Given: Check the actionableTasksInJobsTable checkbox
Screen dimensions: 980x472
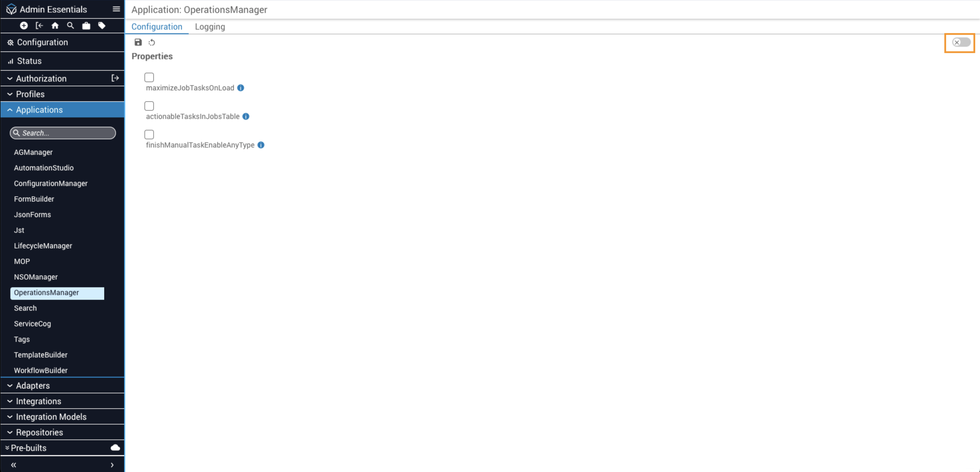Looking at the screenshot, I should 149,106.
